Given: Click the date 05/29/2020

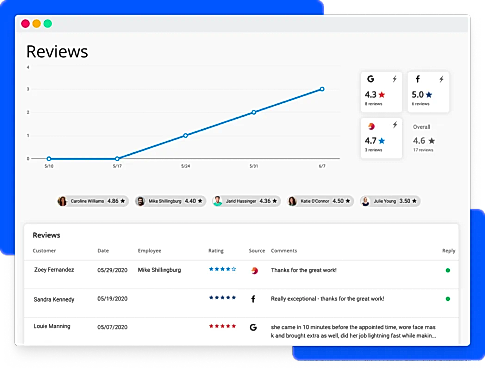Looking at the screenshot, I should coord(112,270).
